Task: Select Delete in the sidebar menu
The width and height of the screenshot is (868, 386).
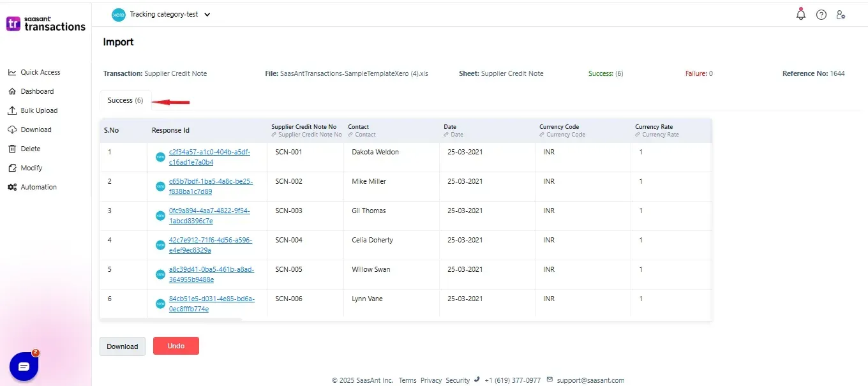Action: click(x=30, y=149)
